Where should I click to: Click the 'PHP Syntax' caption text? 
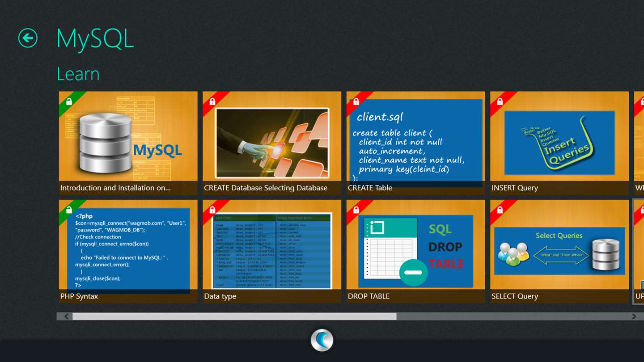[79, 296]
